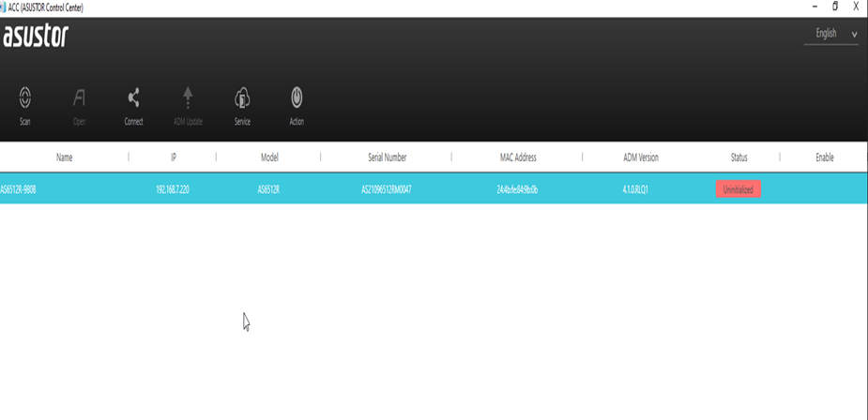Image resolution: width=868 pixels, height=420 pixels.
Task: Select the AS6512R-9B0B device name
Action: pos(18,189)
